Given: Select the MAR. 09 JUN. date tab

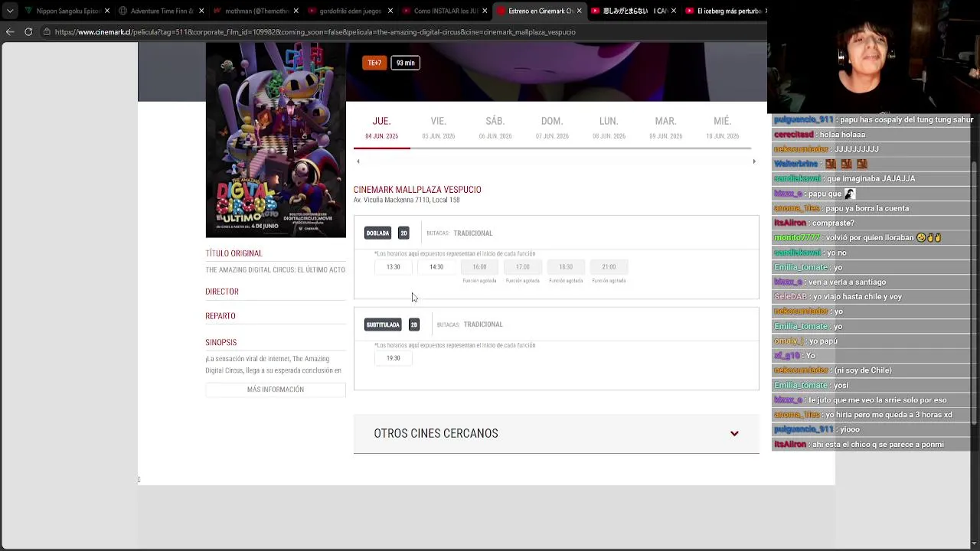Looking at the screenshot, I should [665, 128].
